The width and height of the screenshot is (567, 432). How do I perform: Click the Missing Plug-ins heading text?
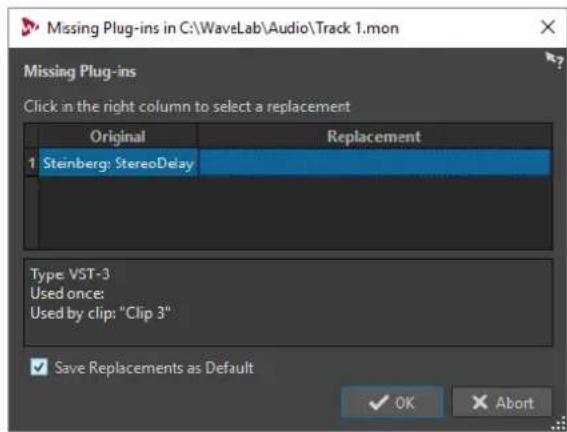coord(80,71)
